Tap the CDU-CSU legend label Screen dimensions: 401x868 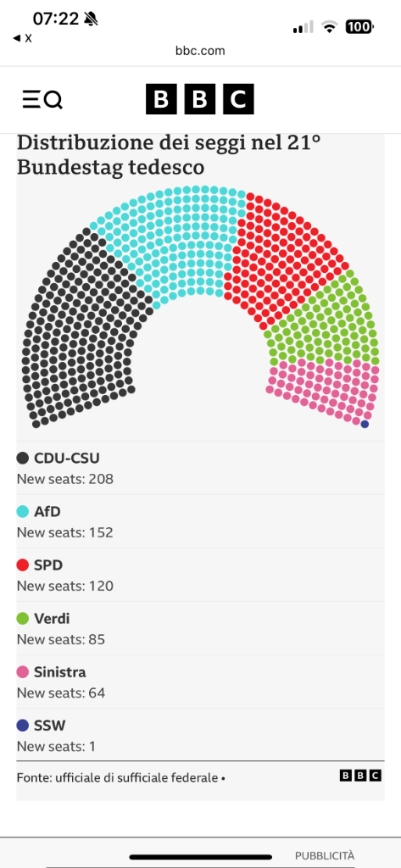tap(67, 458)
